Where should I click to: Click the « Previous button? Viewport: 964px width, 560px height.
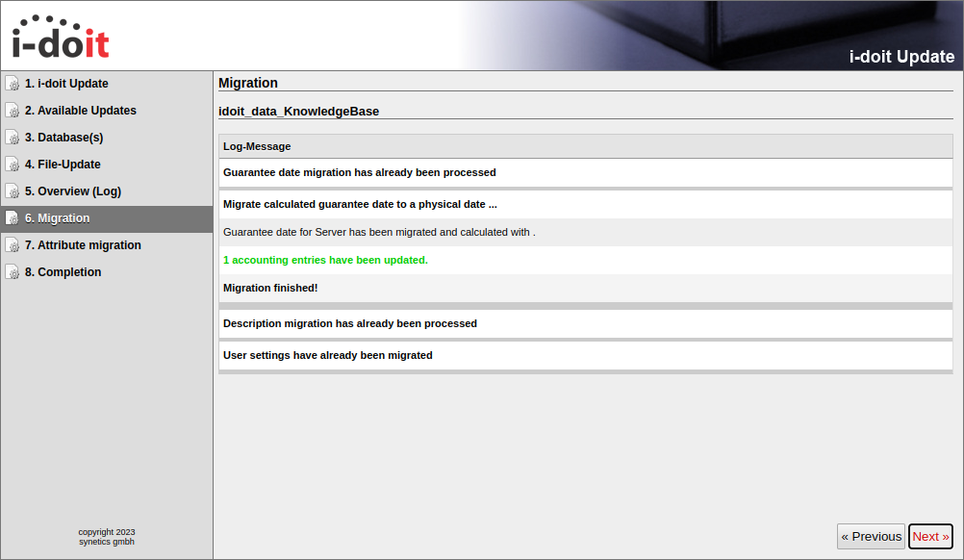(x=872, y=537)
